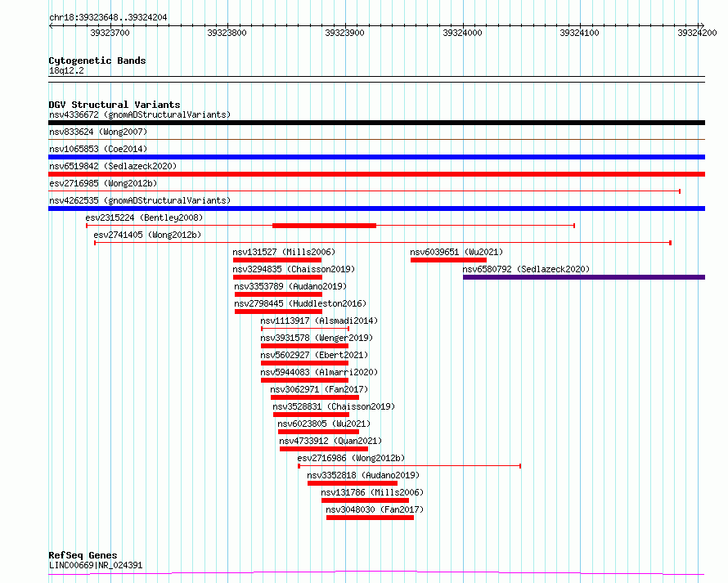Click the right arrow on the ruler
This screenshot has width=728, height=583.
tap(702, 25)
